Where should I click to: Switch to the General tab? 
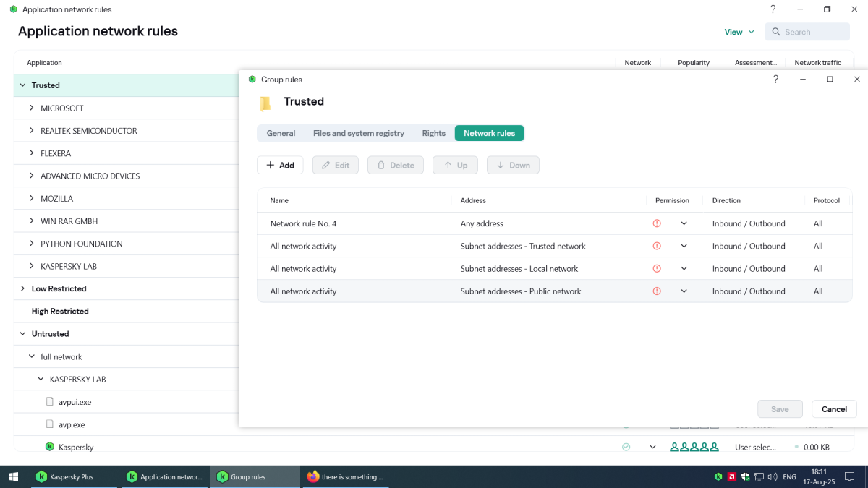[x=281, y=133]
